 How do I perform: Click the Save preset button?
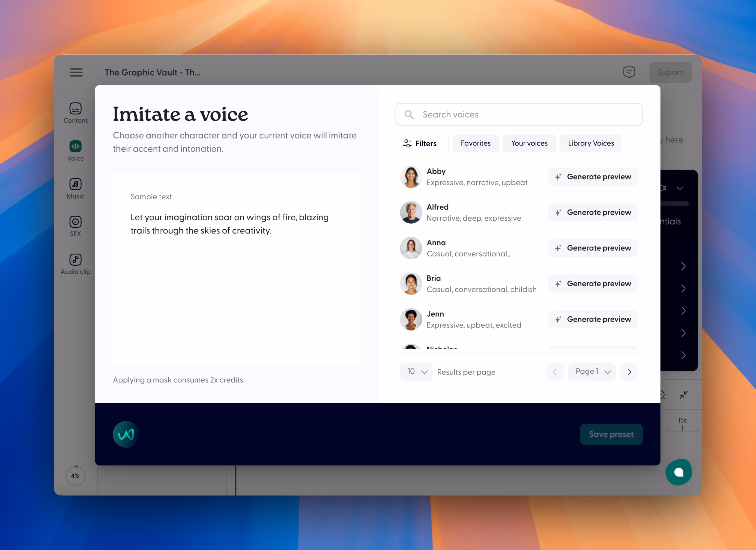(611, 434)
